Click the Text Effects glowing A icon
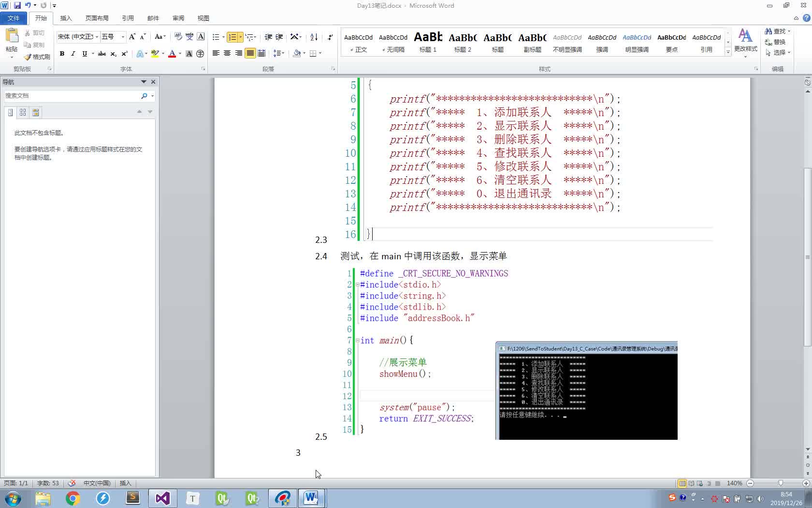The height and width of the screenshot is (508, 812). [140, 53]
